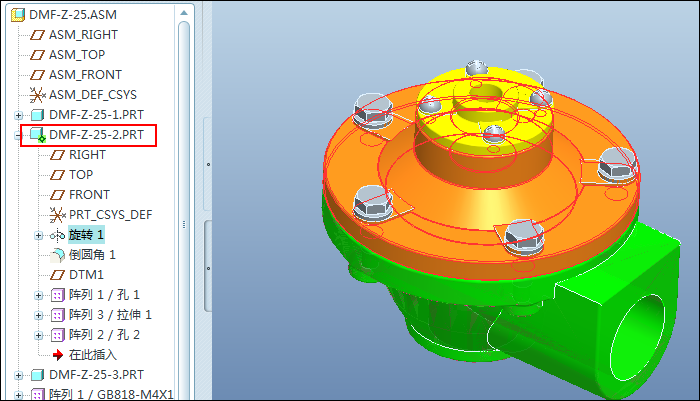Select the DMF-Z-25-1.PRT label
700x401 pixels.
(x=96, y=115)
